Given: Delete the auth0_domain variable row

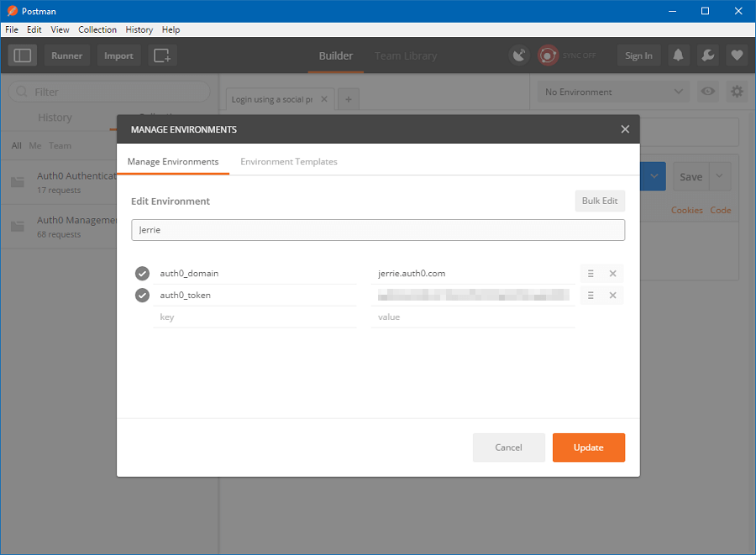Looking at the screenshot, I should [x=612, y=274].
